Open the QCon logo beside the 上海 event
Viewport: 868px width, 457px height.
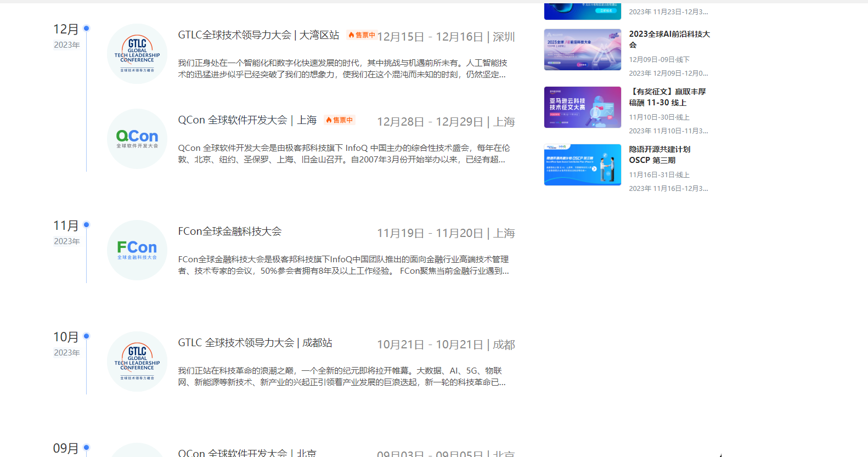137,139
